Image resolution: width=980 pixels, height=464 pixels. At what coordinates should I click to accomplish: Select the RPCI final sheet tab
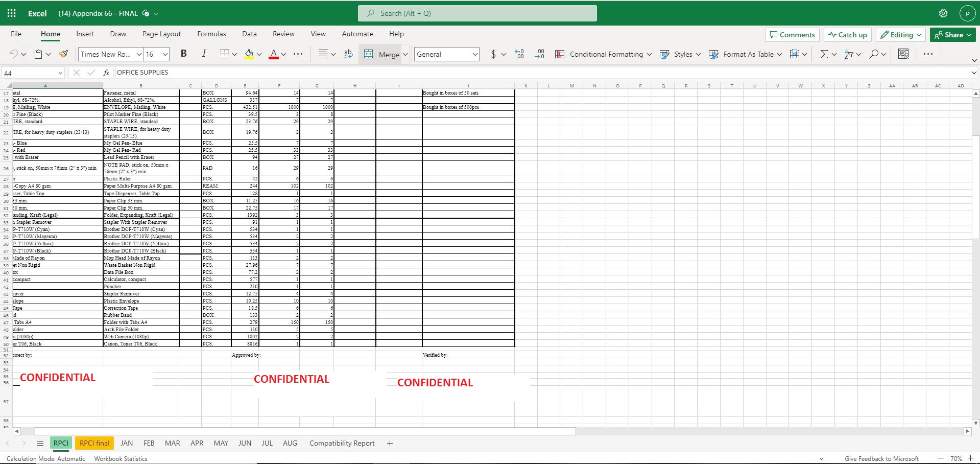[x=94, y=443]
